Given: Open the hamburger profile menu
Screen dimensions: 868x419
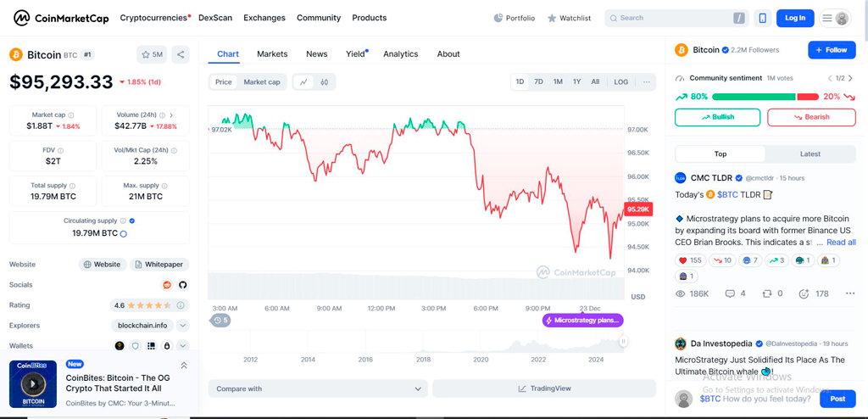Looking at the screenshot, I should tap(835, 19).
